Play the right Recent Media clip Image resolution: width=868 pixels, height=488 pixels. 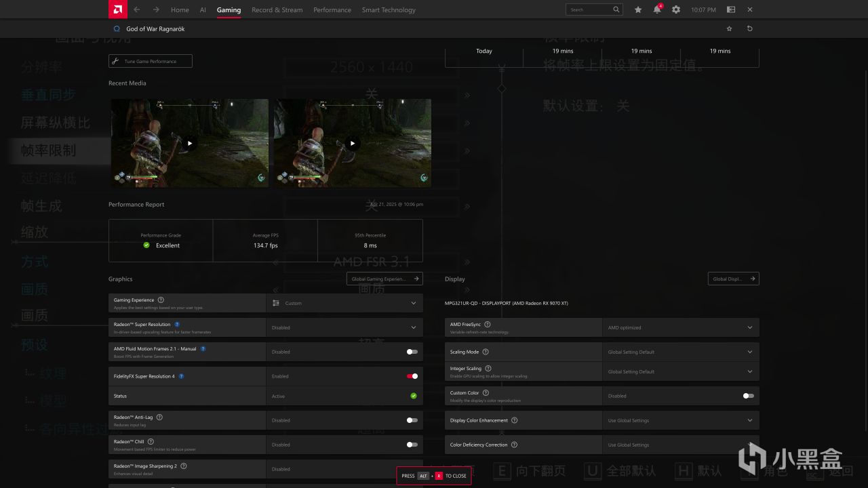352,143
